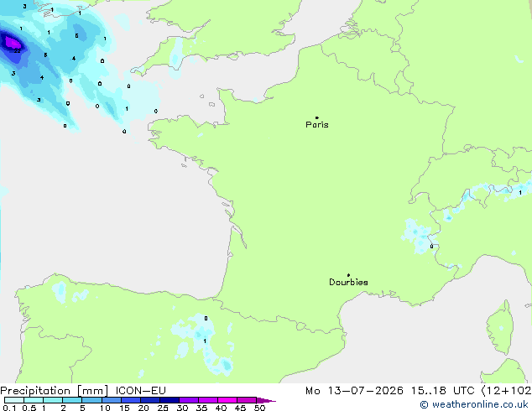
Task: Select the 'ICON-EU' model name text
Action: [x=140, y=391]
